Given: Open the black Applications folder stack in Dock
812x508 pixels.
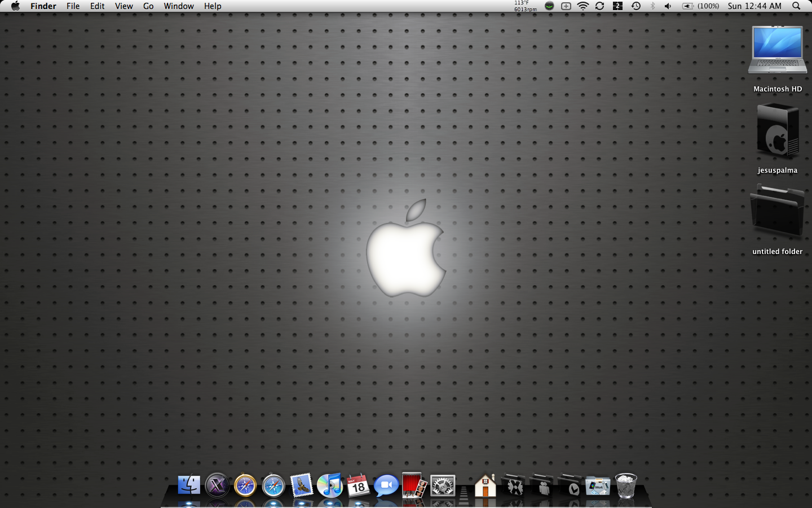Looking at the screenshot, I should pos(514,485).
